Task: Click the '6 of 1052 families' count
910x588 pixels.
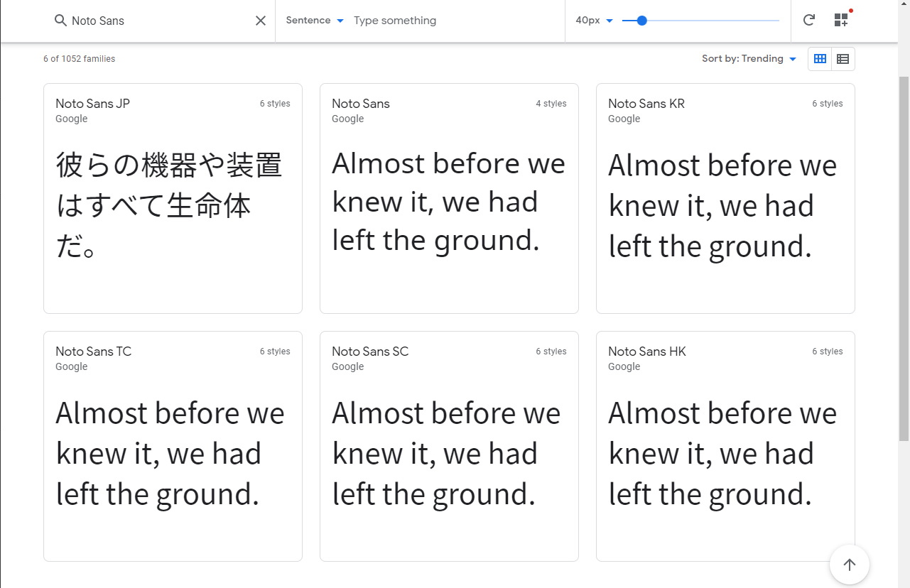Action: (x=79, y=59)
